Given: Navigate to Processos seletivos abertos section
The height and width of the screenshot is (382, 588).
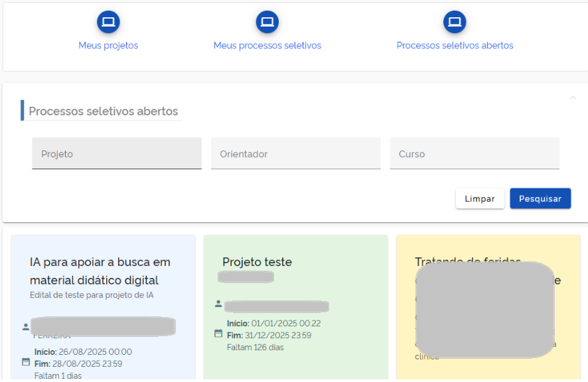Looking at the screenshot, I should pos(455,45).
